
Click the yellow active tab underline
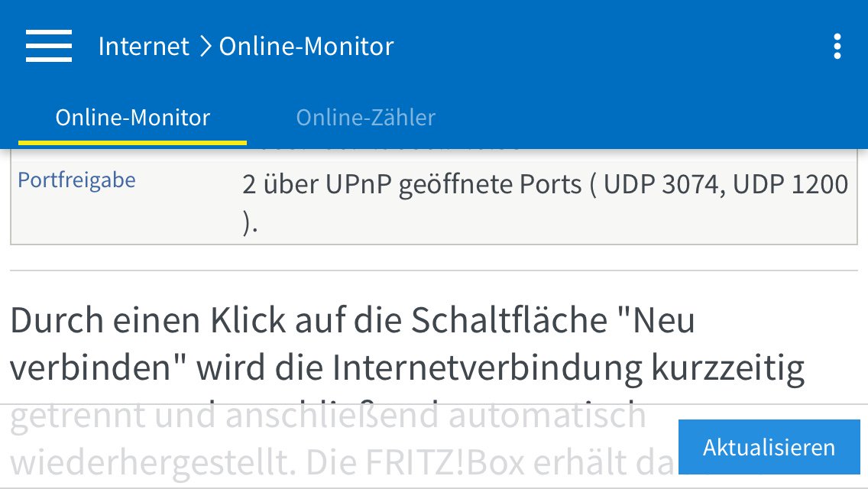click(132, 141)
